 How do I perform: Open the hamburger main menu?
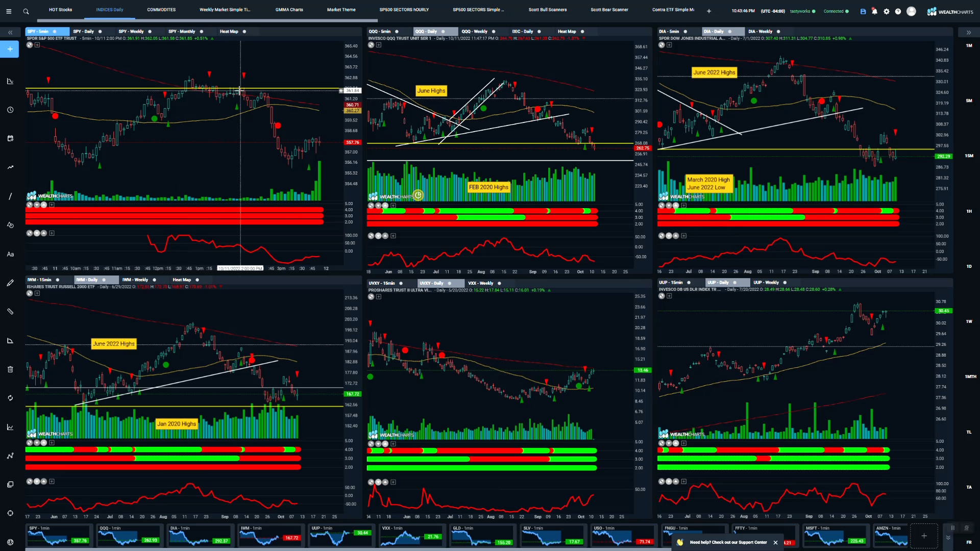point(9,11)
